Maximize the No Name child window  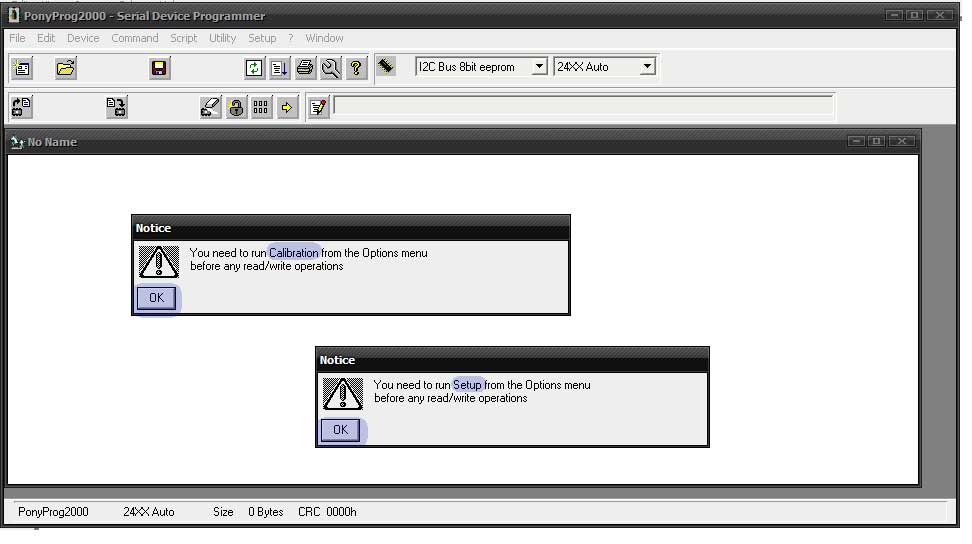pyautogui.click(x=877, y=141)
